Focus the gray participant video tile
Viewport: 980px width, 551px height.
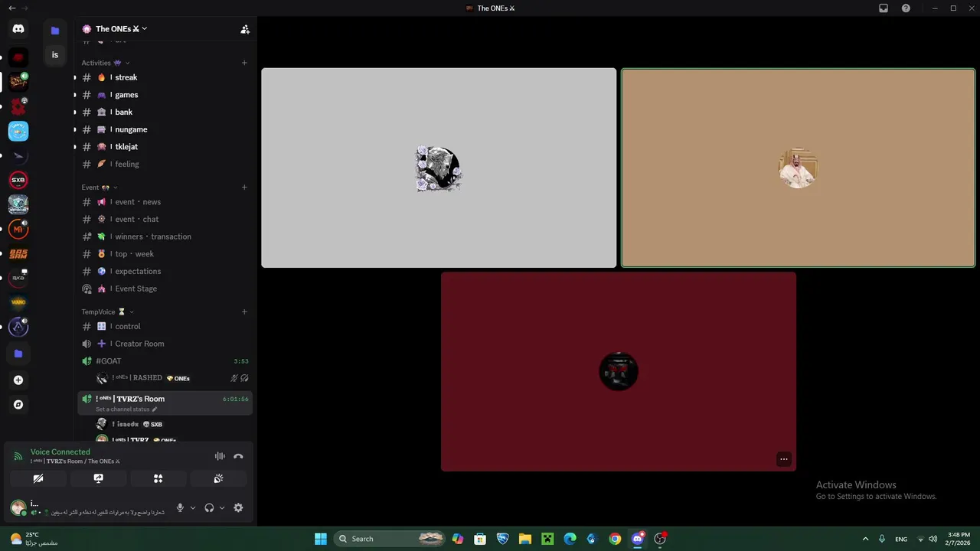tap(439, 168)
